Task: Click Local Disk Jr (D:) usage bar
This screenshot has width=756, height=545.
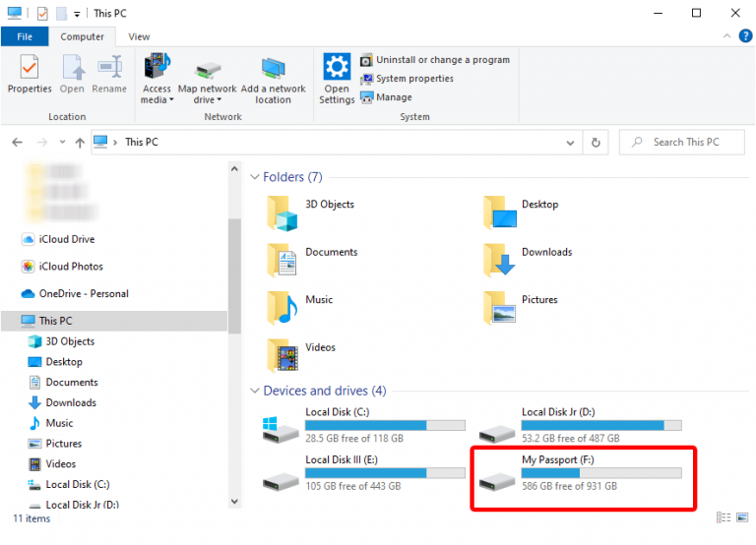Action: click(x=601, y=426)
